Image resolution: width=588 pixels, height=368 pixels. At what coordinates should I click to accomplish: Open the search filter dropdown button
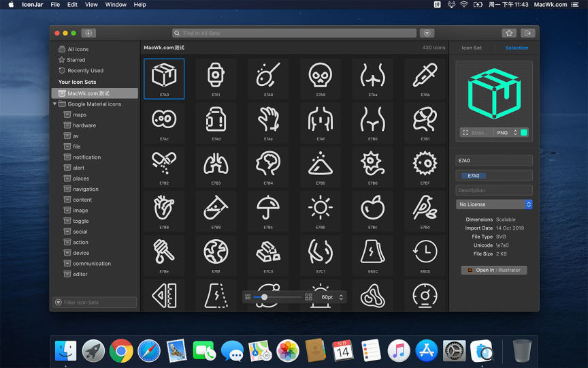pos(427,33)
